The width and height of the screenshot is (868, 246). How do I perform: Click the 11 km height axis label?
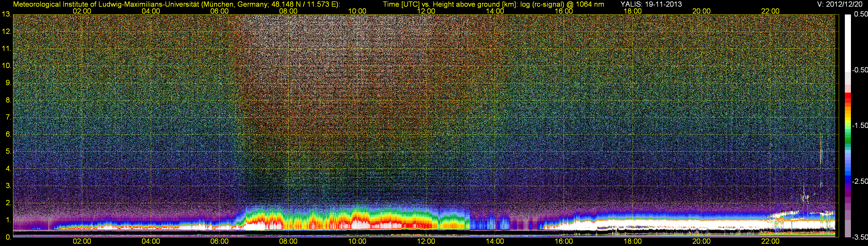tap(6, 49)
